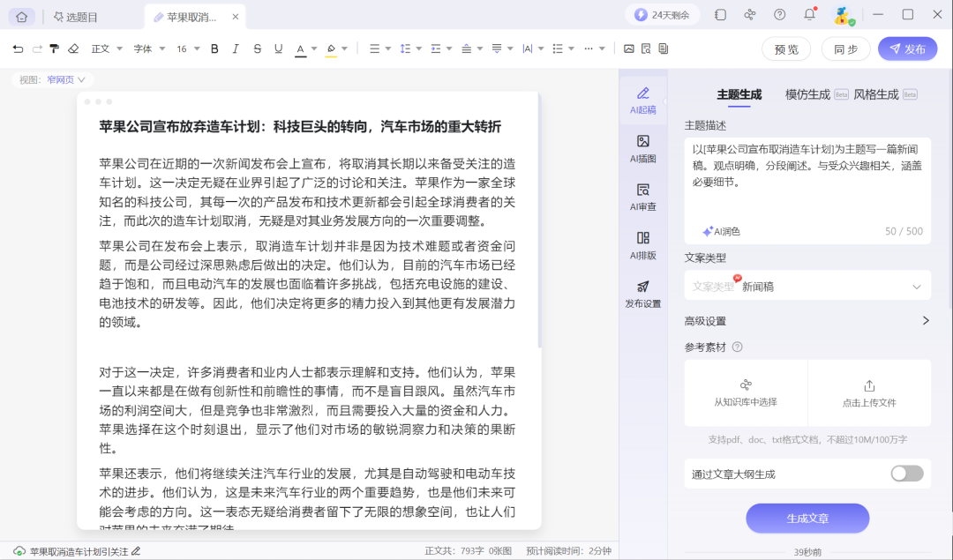Screen dimensions: 953x560
Task: Click the indent icon
Action: click(x=435, y=49)
